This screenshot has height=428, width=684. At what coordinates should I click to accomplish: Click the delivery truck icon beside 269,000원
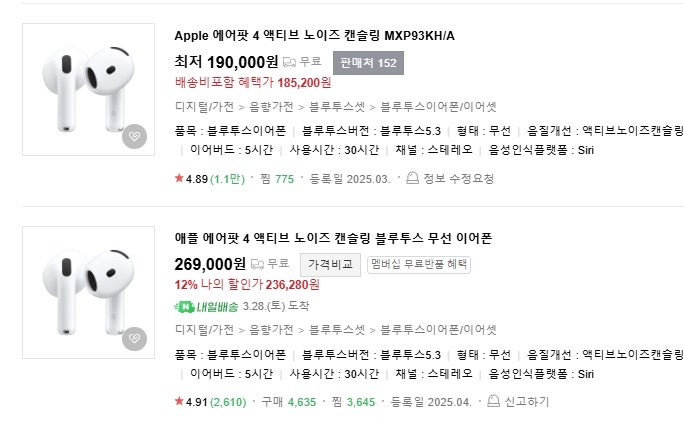256,264
